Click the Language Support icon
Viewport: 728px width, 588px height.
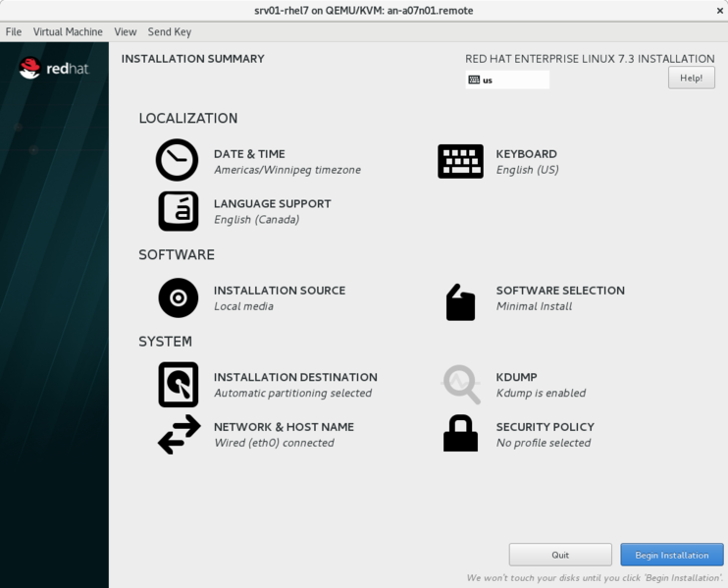coord(178,211)
